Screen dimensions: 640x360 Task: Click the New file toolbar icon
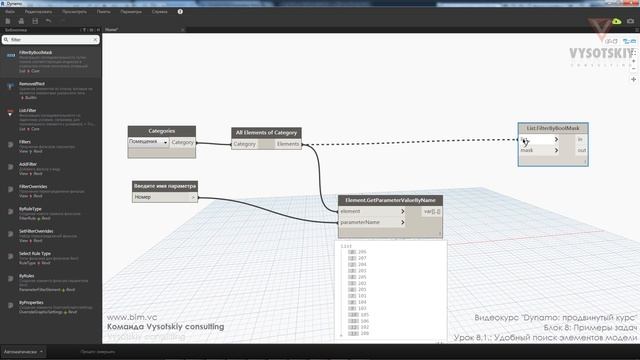point(8,21)
